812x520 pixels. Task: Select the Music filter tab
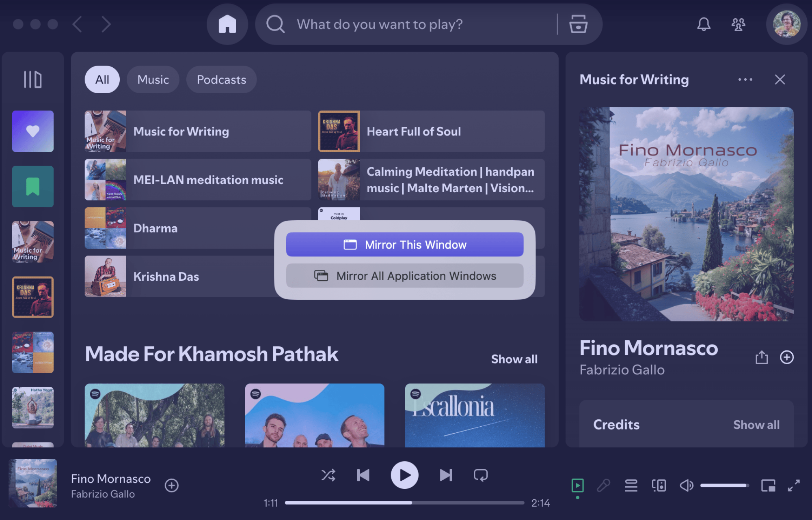coord(153,80)
